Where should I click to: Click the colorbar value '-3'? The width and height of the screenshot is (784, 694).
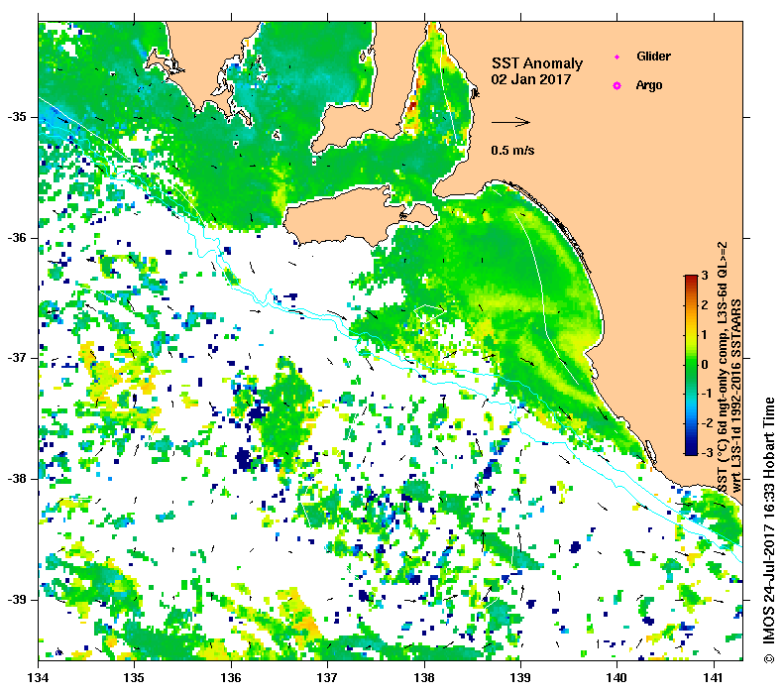click(x=707, y=452)
